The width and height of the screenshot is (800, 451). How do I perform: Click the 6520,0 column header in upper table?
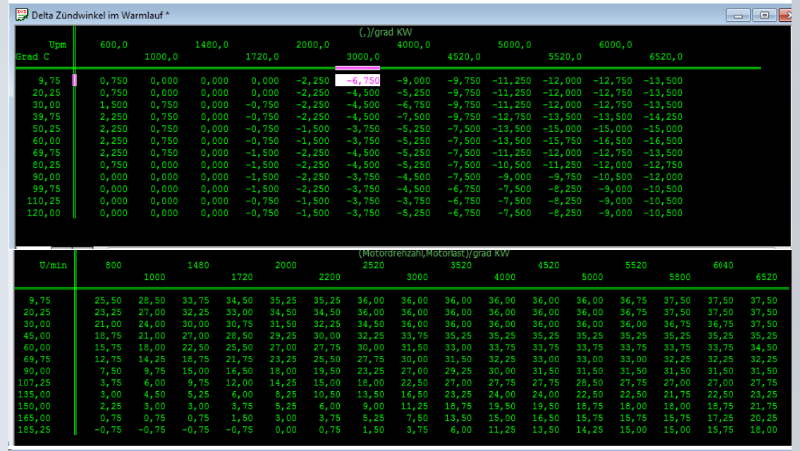coord(662,57)
